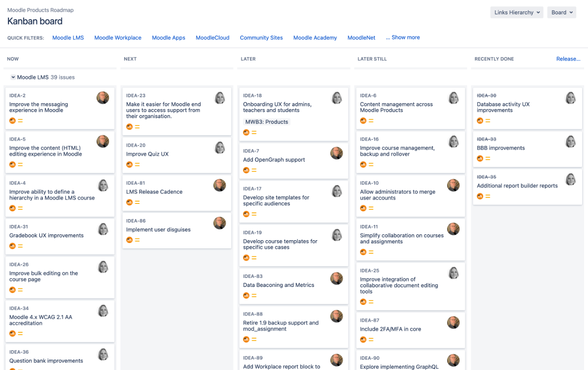Open the Board dropdown menu

(x=562, y=13)
